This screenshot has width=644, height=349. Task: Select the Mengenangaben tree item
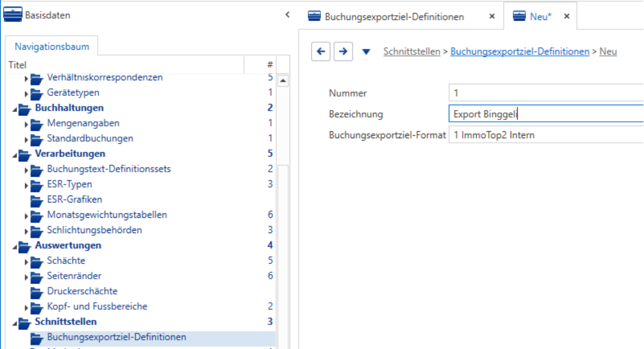point(83,123)
